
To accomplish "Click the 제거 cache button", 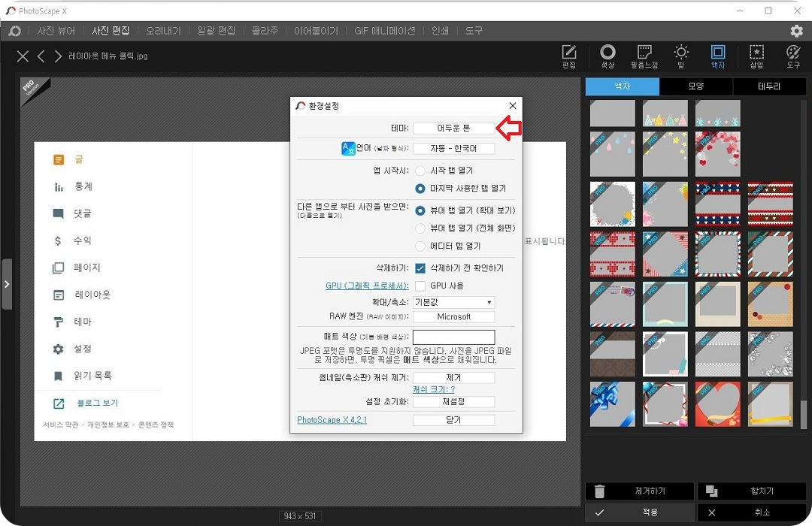I will click(453, 378).
